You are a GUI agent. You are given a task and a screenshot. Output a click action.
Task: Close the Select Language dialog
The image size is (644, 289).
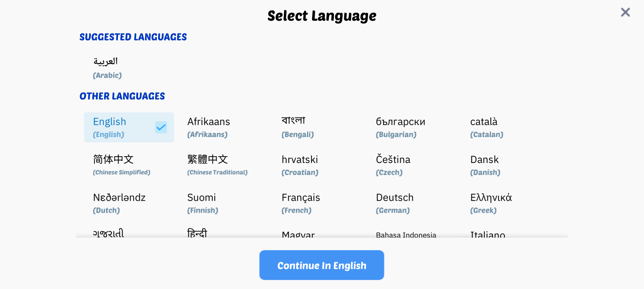[x=625, y=12]
